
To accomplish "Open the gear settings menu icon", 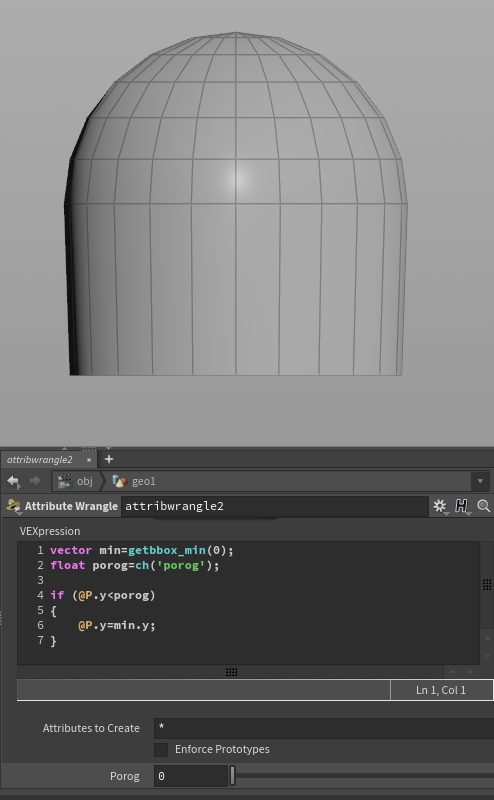I will click(x=440, y=506).
